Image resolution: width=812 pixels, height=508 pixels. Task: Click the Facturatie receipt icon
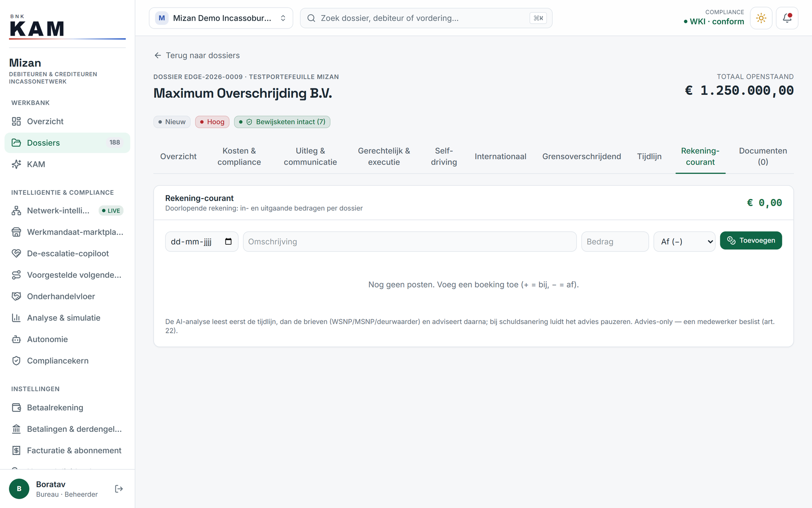[16, 450]
